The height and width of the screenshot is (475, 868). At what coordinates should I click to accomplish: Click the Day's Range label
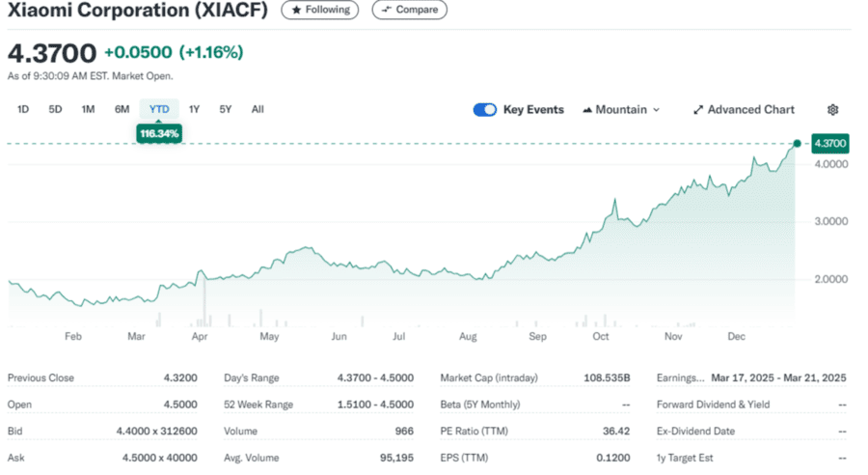coord(252,378)
